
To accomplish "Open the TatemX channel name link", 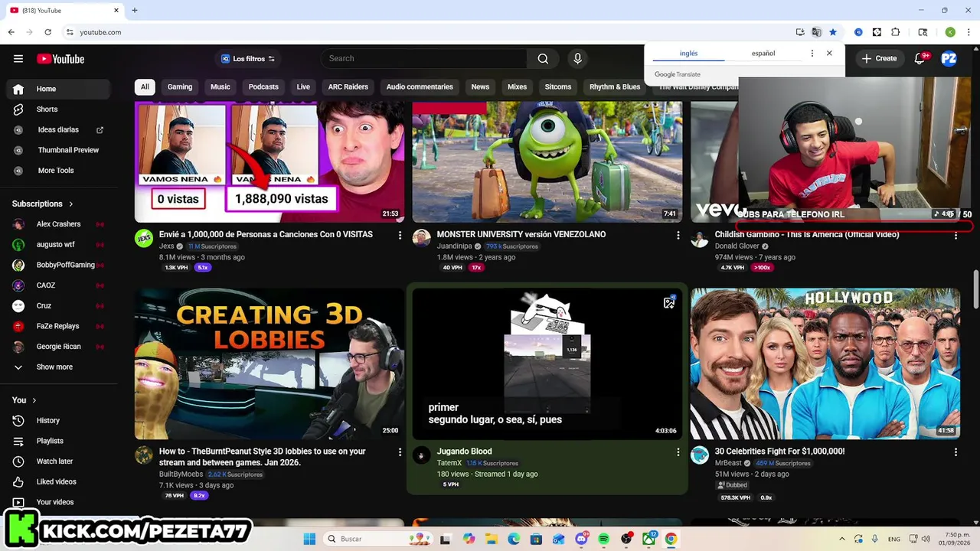I will [x=449, y=463].
